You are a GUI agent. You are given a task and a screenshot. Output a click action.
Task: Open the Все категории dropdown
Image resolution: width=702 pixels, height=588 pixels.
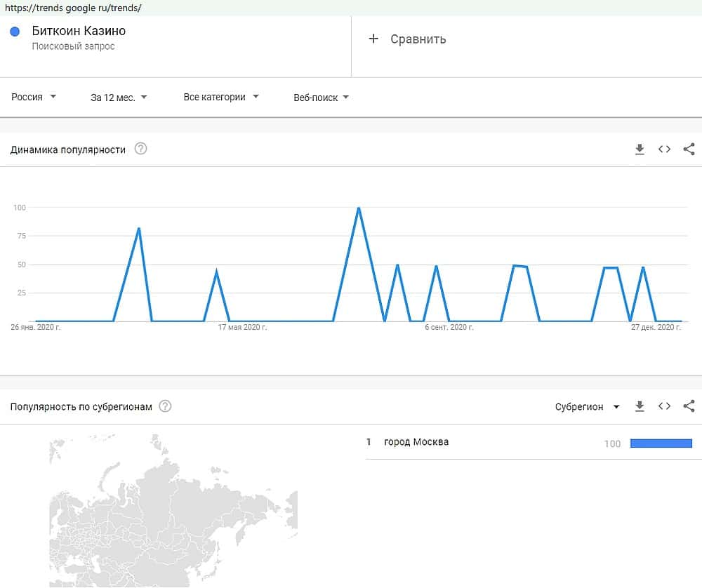(x=221, y=97)
